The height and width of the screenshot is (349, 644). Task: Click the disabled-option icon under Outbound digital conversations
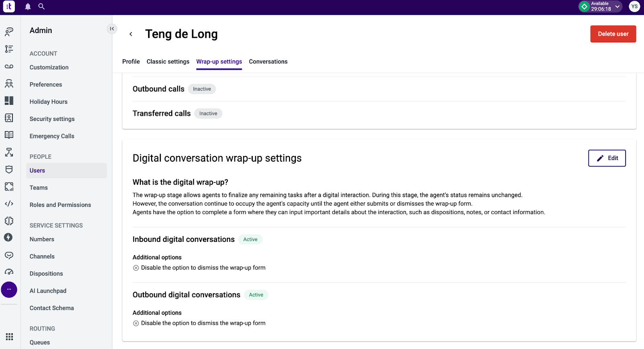136,323
